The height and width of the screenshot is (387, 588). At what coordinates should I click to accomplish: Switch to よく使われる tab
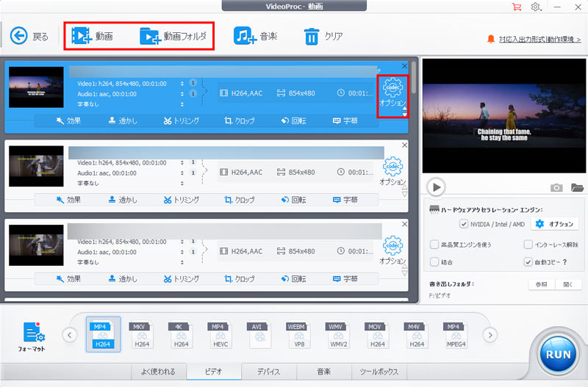159,372
